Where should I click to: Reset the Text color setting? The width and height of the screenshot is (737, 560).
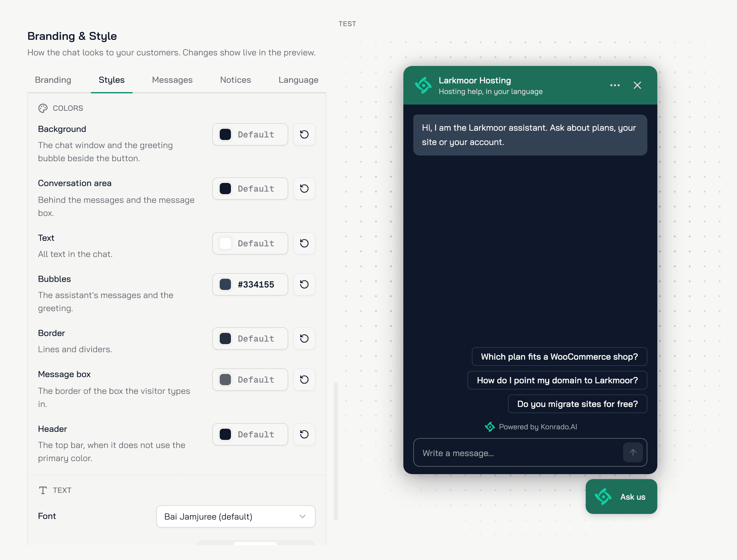304,243
